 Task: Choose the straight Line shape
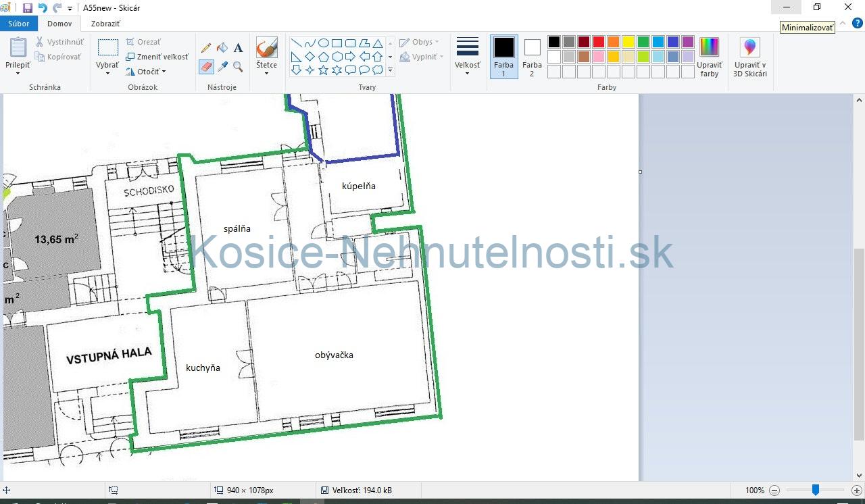click(x=296, y=43)
